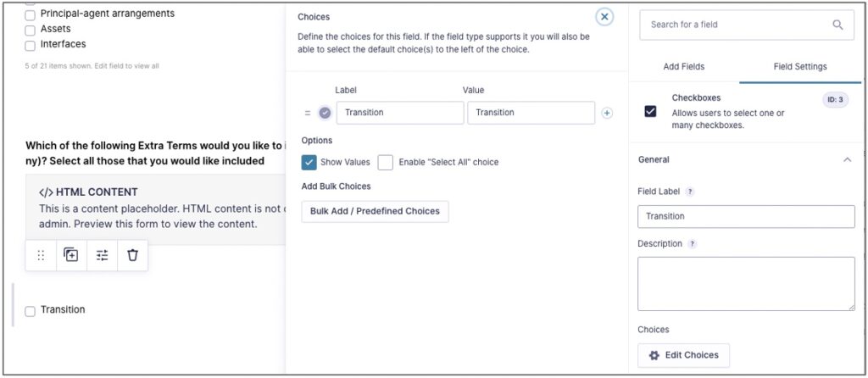868x378 pixels.
Task: Click the drag handle beside Transition choice
Action: click(308, 113)
